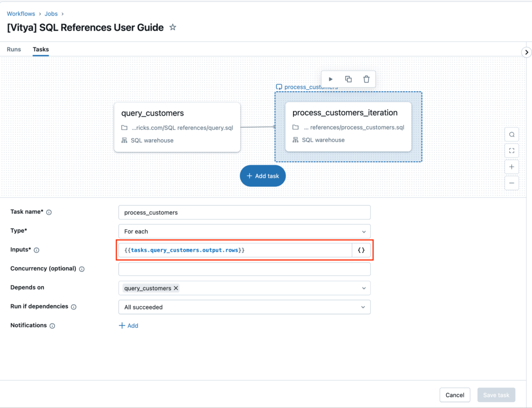Select the Tasks tab
Image resolution: width=532 pixels, height=408 pixels.
(x=41, y=49)
